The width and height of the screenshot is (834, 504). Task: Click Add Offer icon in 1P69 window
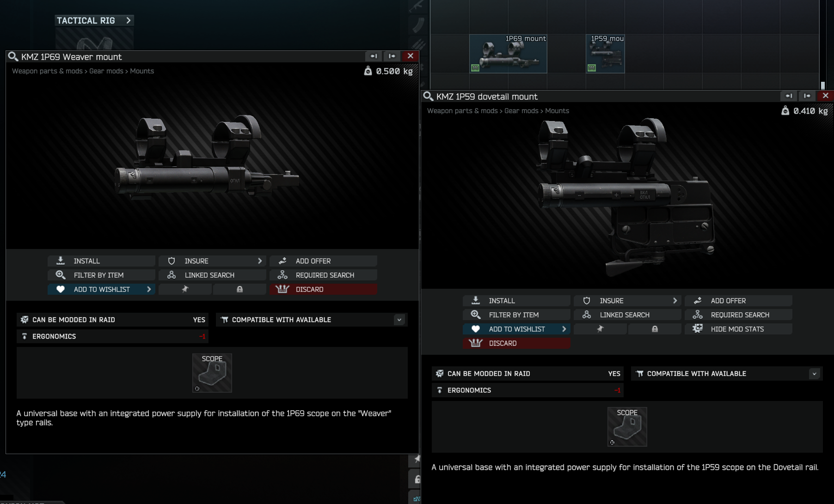(282, 261)
